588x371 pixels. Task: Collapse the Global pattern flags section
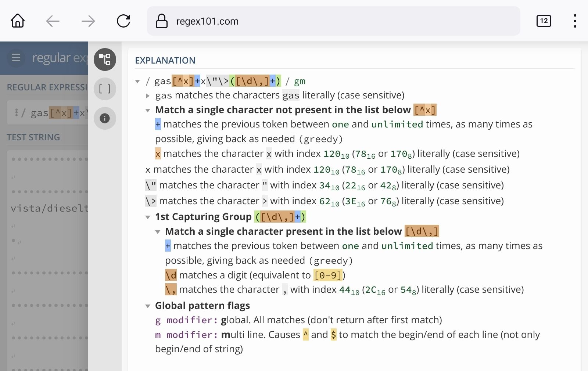click(148, 306)
